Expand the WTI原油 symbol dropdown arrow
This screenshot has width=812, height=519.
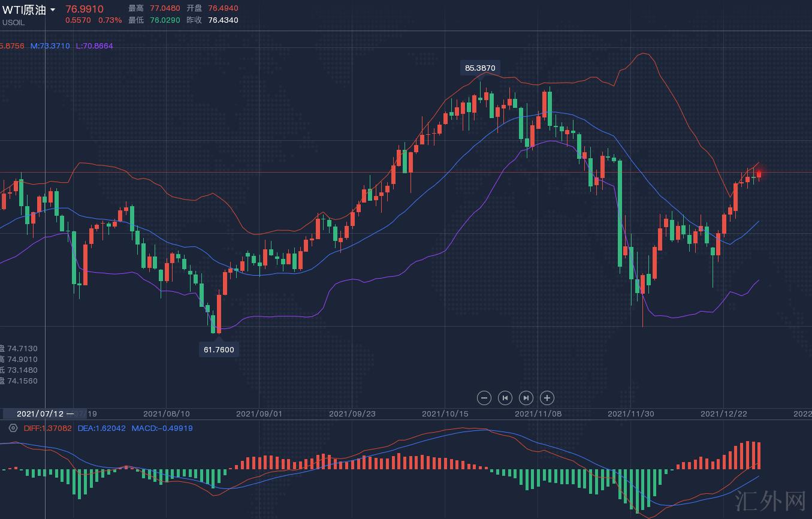click(53, 10)
